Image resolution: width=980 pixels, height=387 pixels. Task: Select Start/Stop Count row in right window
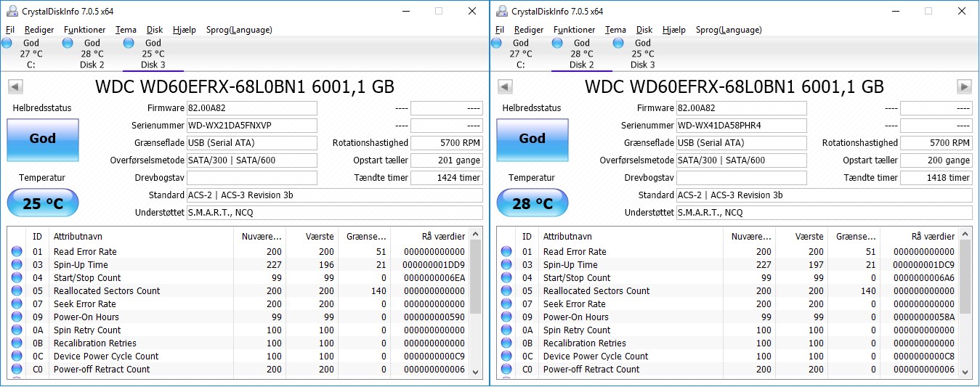click(728, 277)
